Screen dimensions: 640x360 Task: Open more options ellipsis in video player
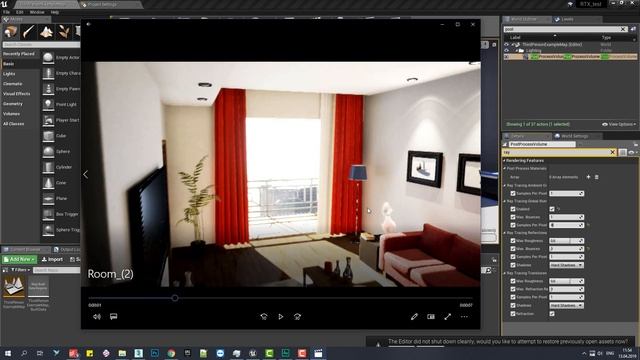tap(464, 317)
